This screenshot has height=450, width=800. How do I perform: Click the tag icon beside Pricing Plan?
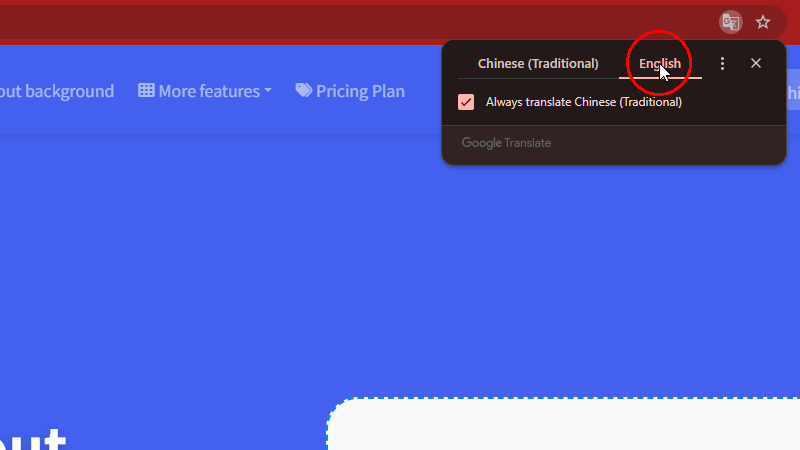(304, 90)
